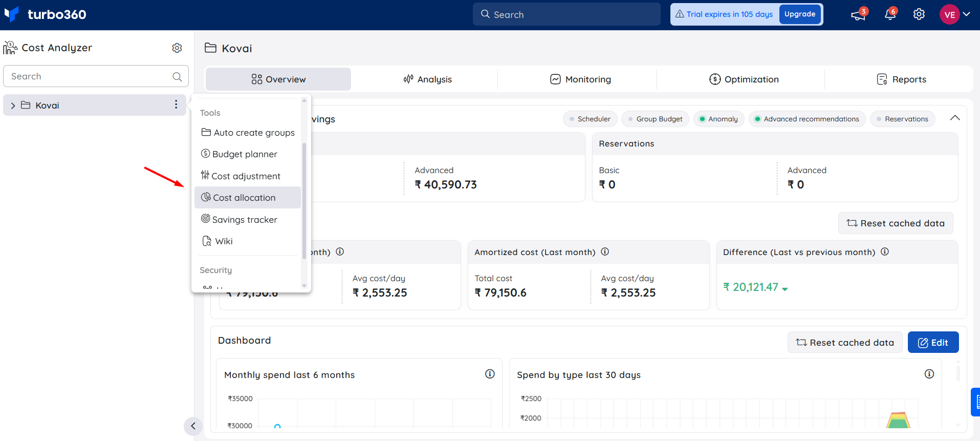Expand the Kovai group tree node
The width and height of the screenshot is (980, 441).
coord(13,106)
